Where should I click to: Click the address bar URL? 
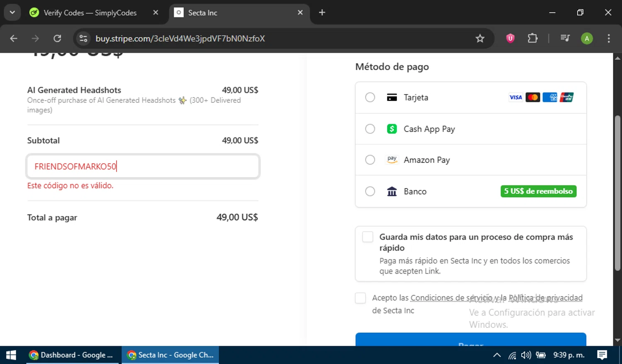180,39
